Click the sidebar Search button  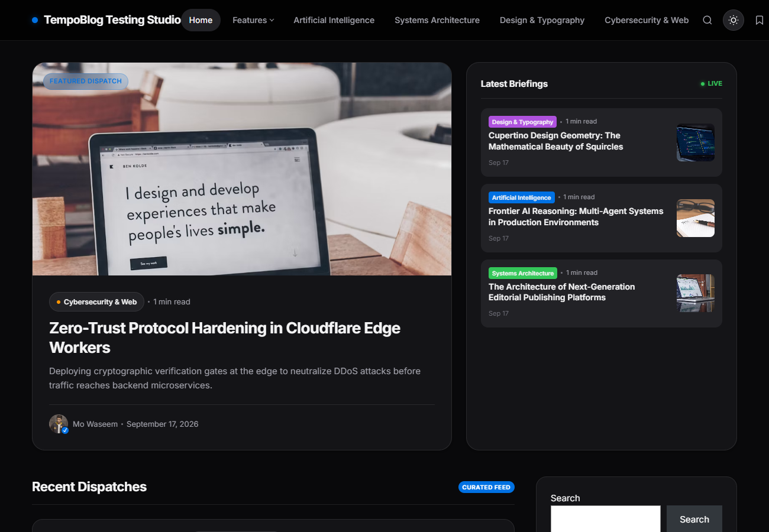[x=694, y=519]
